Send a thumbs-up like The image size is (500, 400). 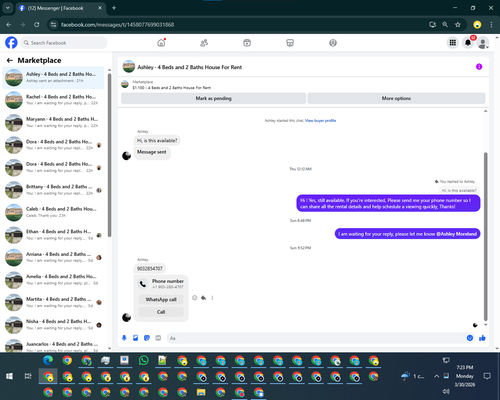[482, 338]
